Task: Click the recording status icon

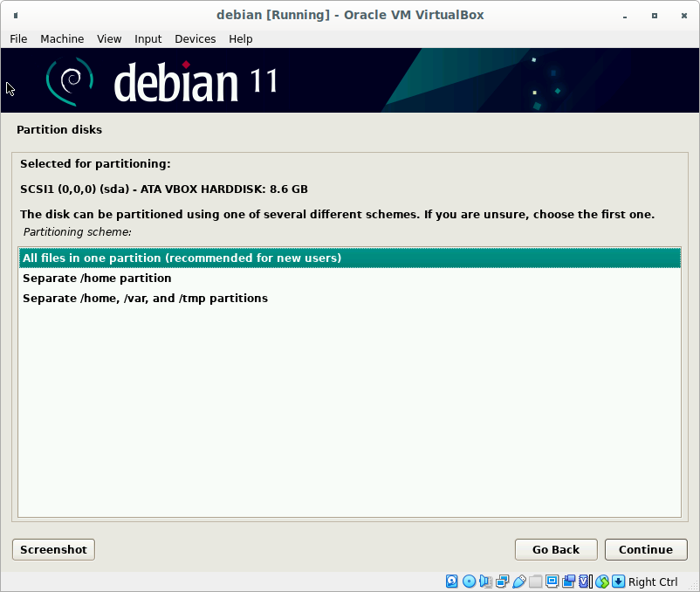Action: pyautogui.click(x=568, y=582)
